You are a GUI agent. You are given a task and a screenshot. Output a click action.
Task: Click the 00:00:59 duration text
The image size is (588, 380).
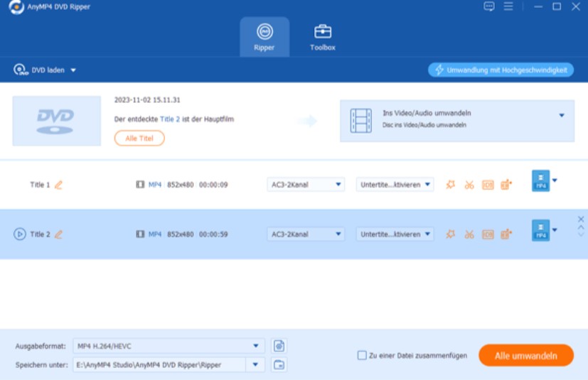coord(213,234)
